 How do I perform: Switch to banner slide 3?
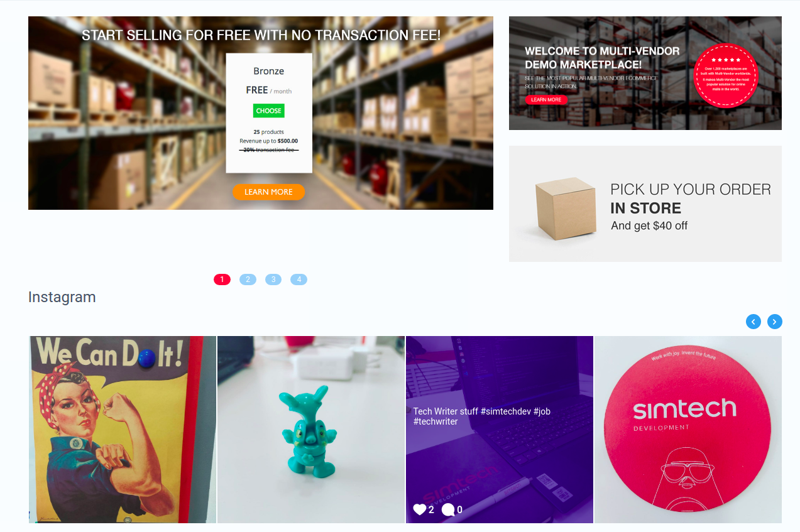coord(273,280)
